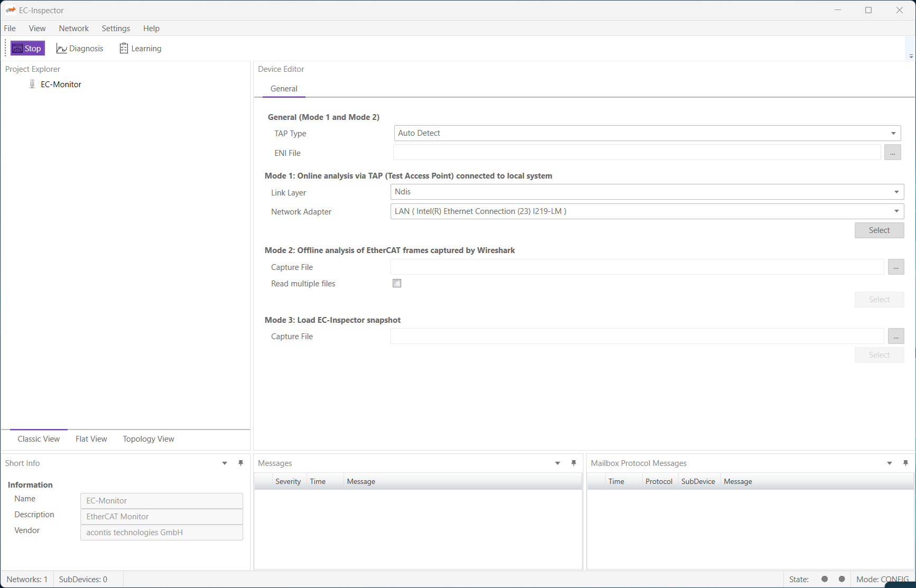916x588 pixels.
Task: Open the Diagnosis mode
Action: 80,49
